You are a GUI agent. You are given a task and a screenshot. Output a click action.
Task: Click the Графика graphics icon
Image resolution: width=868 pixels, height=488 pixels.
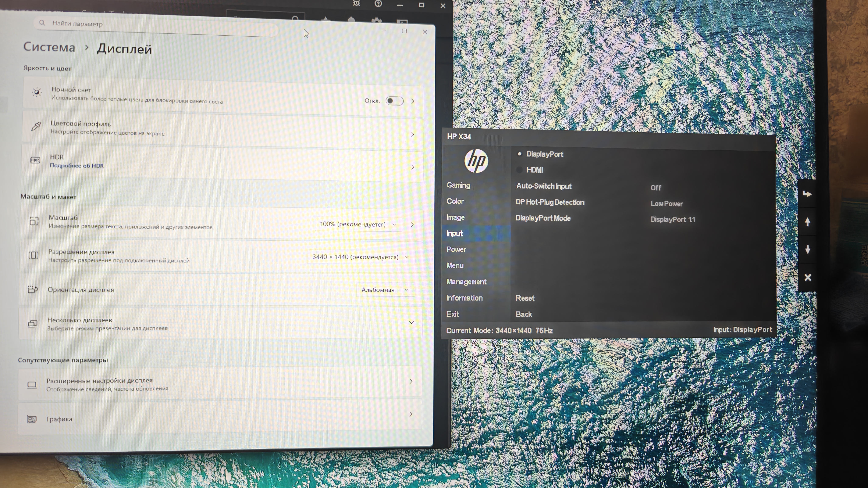point(32,419)
